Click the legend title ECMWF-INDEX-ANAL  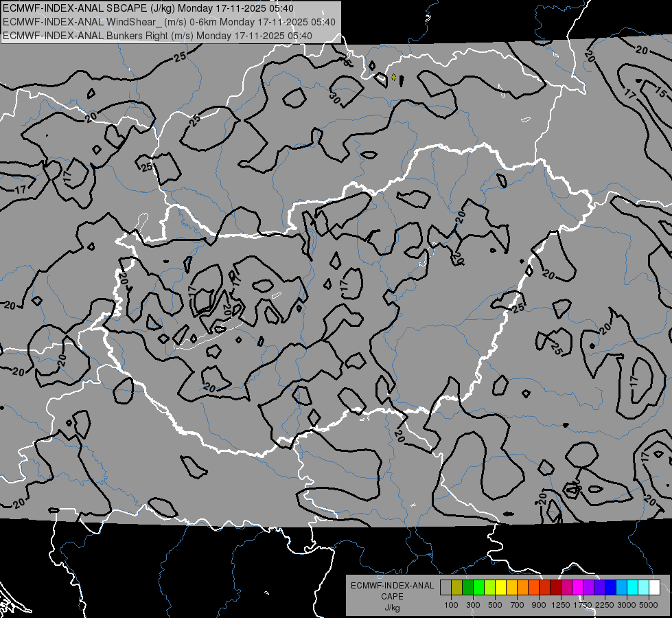pyautogui.click(x=392, y=586)
